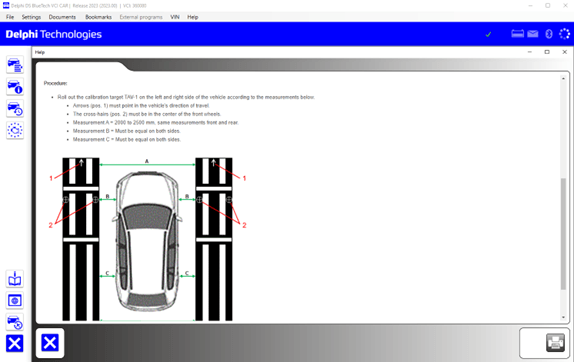Close the inner Help window
The width and height of the screenshot is (574, 362).
564,52
